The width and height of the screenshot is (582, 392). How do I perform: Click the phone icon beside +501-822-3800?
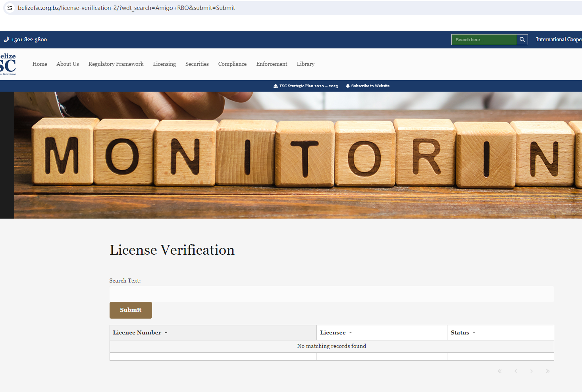pos(6,40)
